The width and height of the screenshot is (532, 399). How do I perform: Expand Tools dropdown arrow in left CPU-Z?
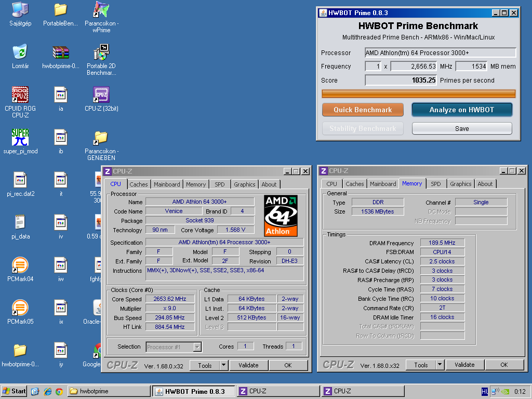223,365
